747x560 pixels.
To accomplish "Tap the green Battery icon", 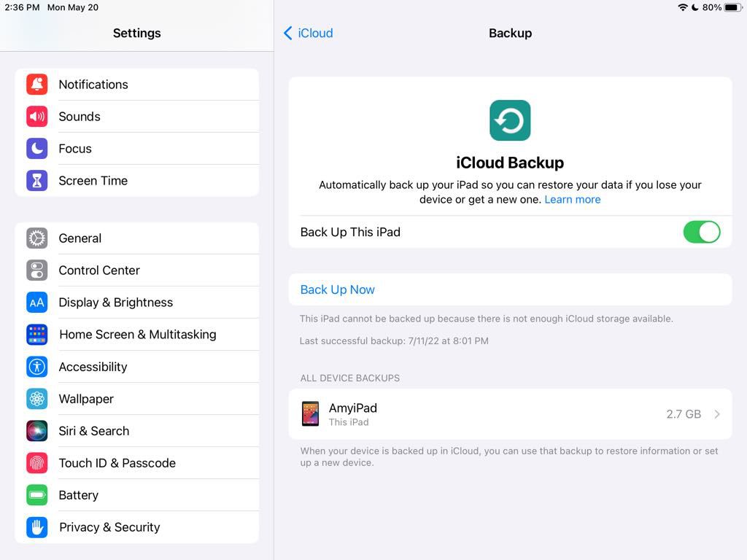I will click(x=36, y=495).
